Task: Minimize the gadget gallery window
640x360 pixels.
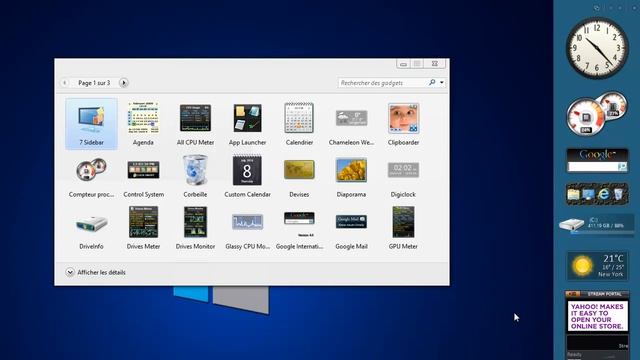Action: [x=403, y=64]
